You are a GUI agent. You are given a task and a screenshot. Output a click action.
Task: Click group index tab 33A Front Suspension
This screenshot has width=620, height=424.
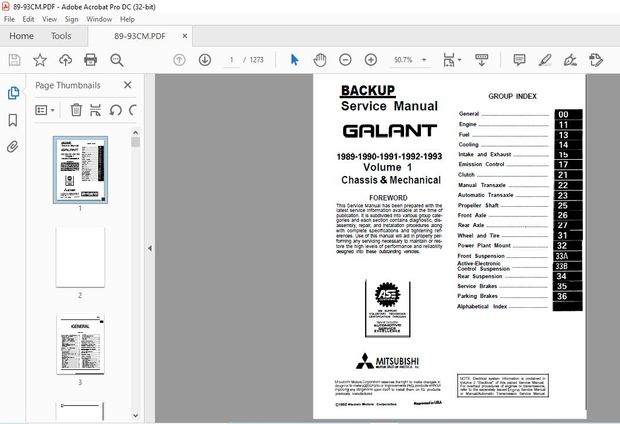click(x=568, y=256)
